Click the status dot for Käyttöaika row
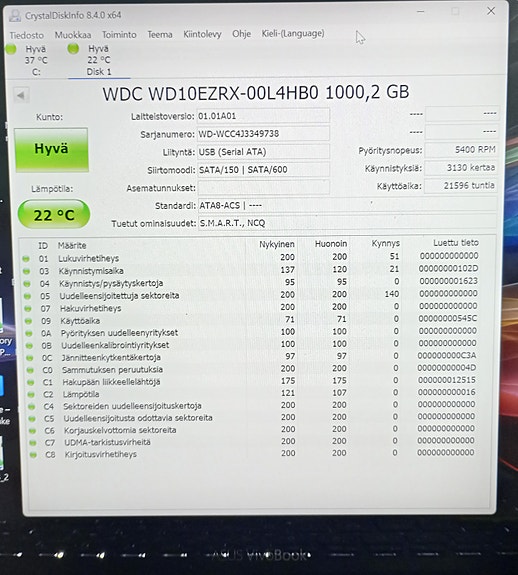Image resolution: width=518 pixels, height=575 pixels. tap(28, 321)
